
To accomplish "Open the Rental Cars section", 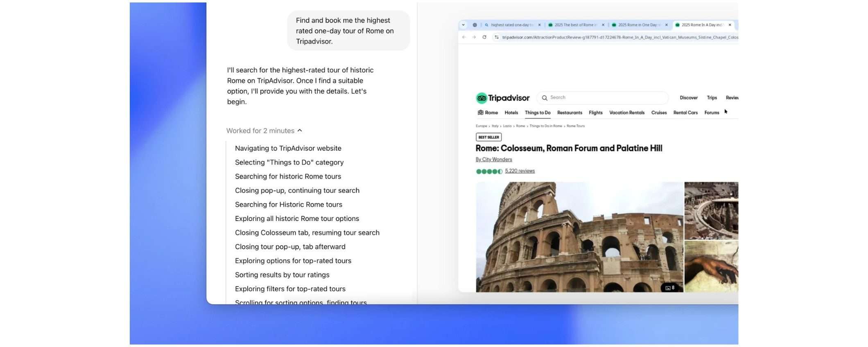I will [x=685, y=113].
